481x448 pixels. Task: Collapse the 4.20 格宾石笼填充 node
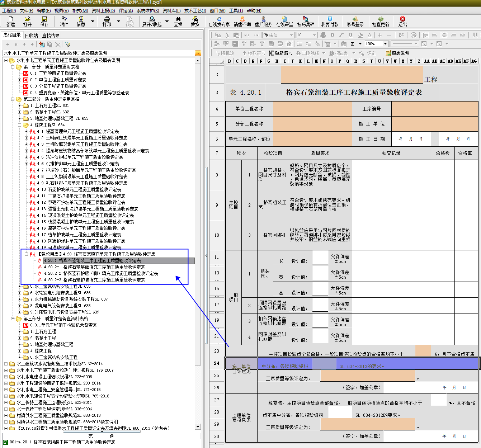coord(26,254)
